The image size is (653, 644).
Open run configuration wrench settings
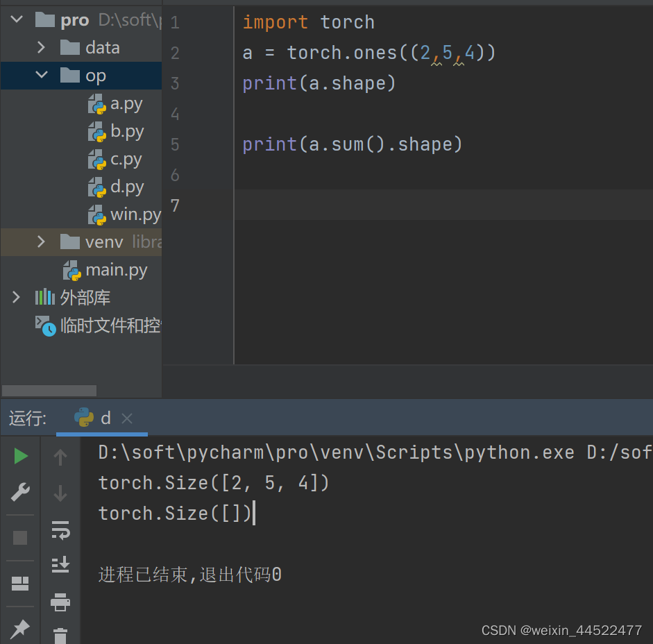[x=20, y=493]
